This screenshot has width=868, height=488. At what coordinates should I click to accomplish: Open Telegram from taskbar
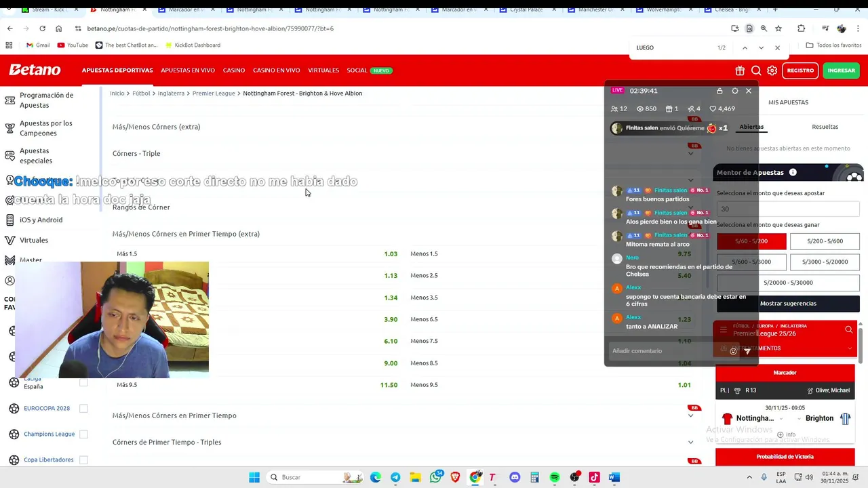coord(395,477)
